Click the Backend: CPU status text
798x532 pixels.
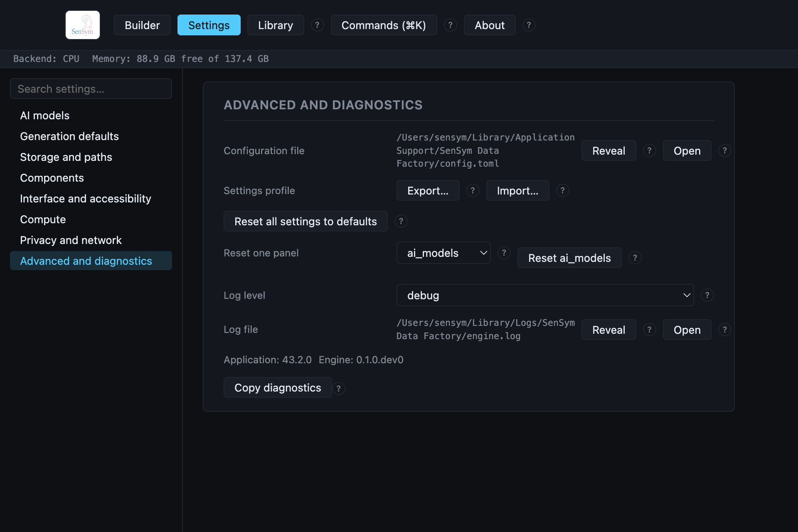click(46, 59)
